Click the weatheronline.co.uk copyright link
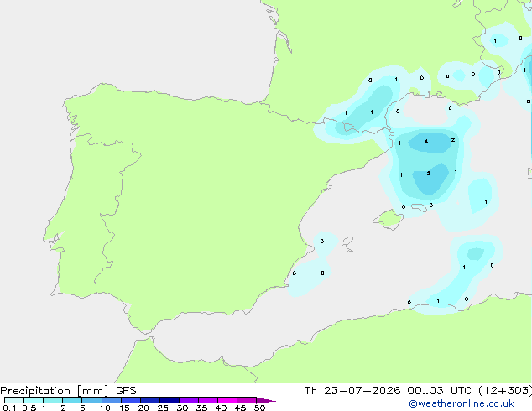The image size is (532, 411). (462, 403)
